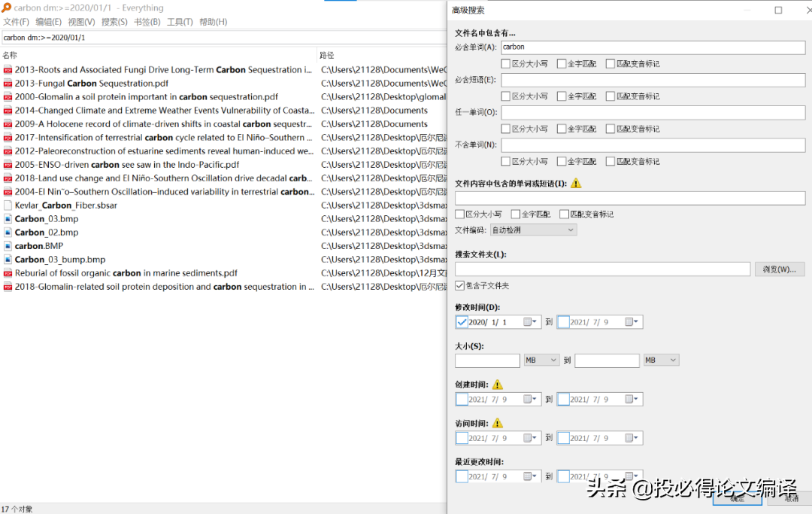The height and width of the screenshot is (514, 812).
Task: Click the 确定 button
Action: tap(737, 498)
